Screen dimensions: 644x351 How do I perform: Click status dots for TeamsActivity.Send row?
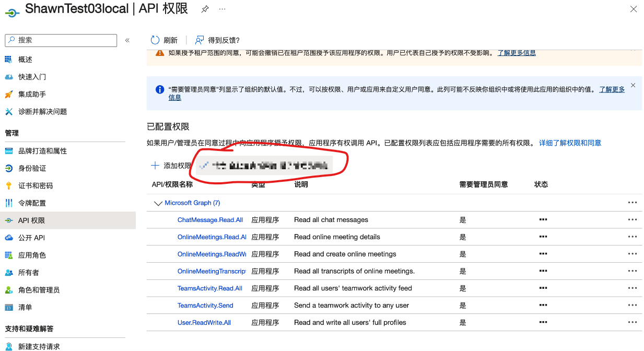point(543,306)
